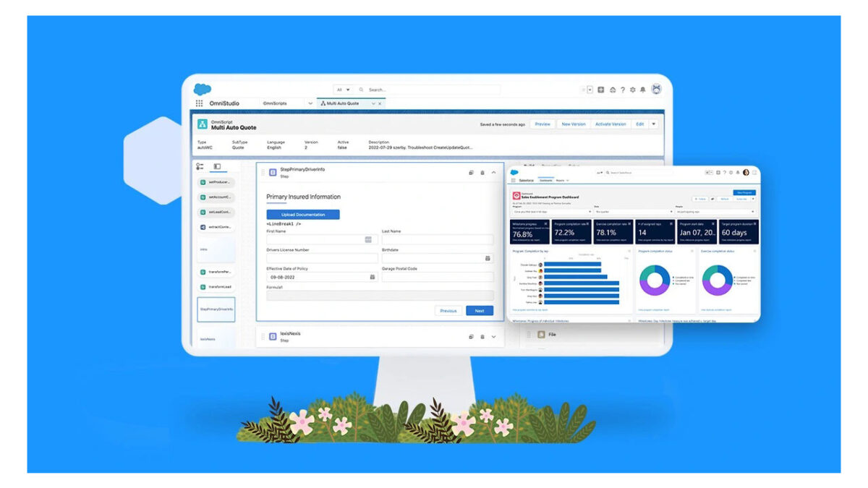Click the Edit button

[x=639, y=124]
